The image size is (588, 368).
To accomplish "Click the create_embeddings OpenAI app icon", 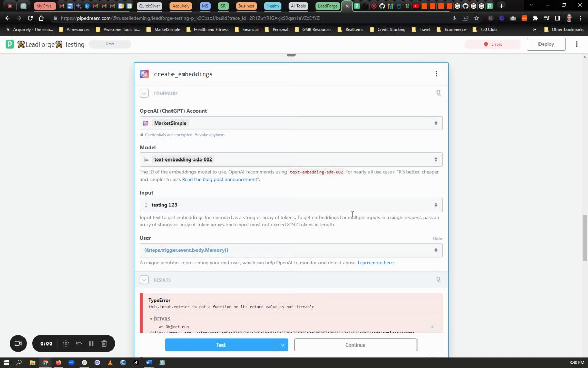I will 144,74.
